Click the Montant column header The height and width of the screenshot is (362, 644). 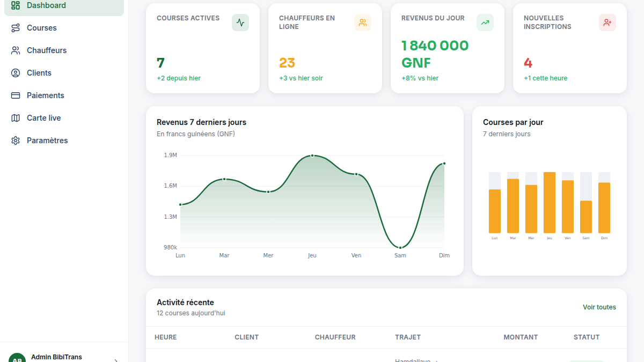coord(521,337)
